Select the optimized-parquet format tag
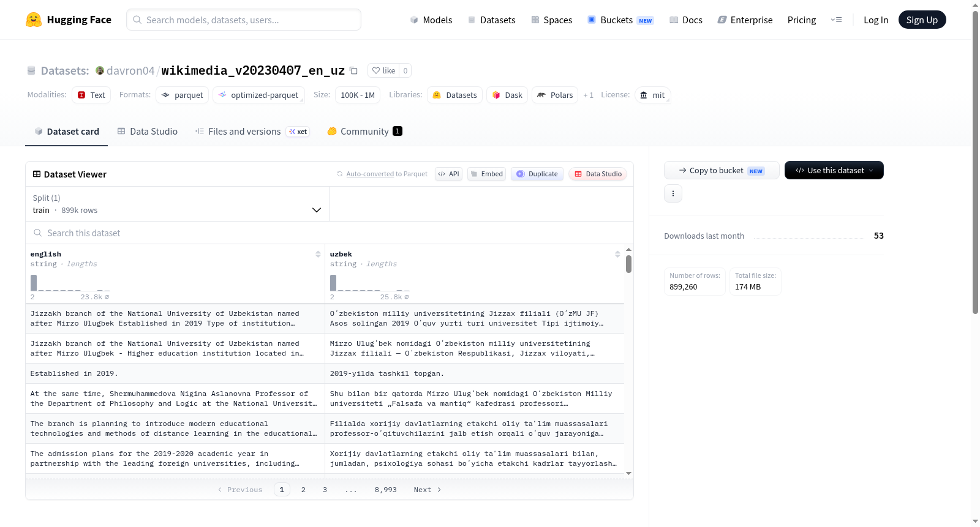This screenshot has width=980, height=527. point(258,95)
